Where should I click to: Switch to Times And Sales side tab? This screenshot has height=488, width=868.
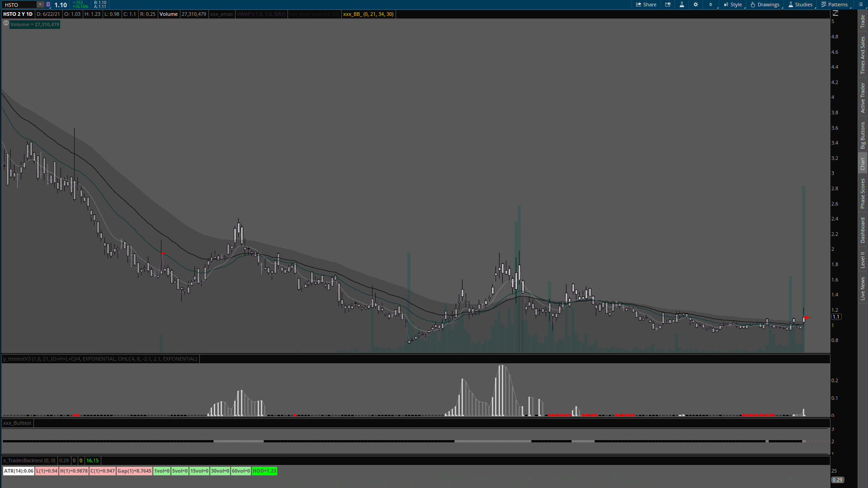pyautogui.click(x=863, y=55)
